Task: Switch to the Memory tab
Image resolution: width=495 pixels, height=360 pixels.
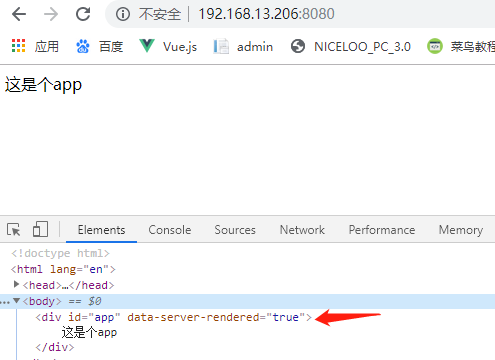Action: coord(461,230)
